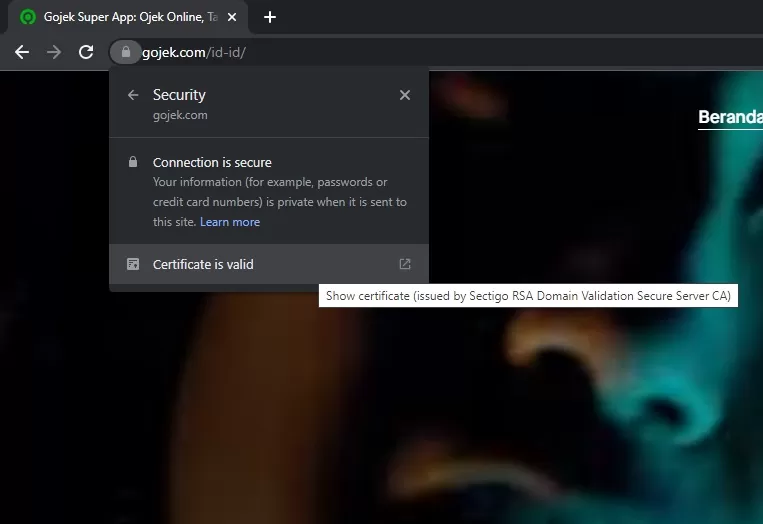Click the lock icon beside Connection is secure
Image resolution: width=763 pixels, height=524 pixels.
tap(133, 162)
